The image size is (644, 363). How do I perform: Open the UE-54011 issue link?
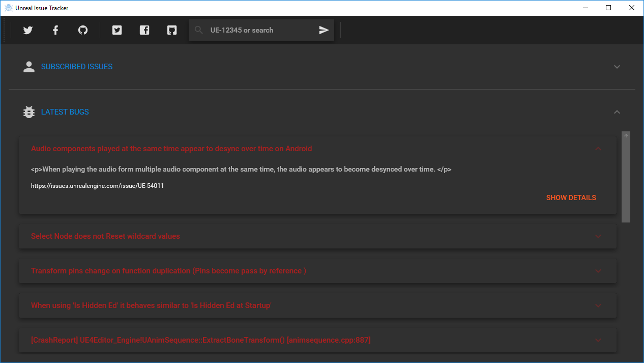click(97, 185)
